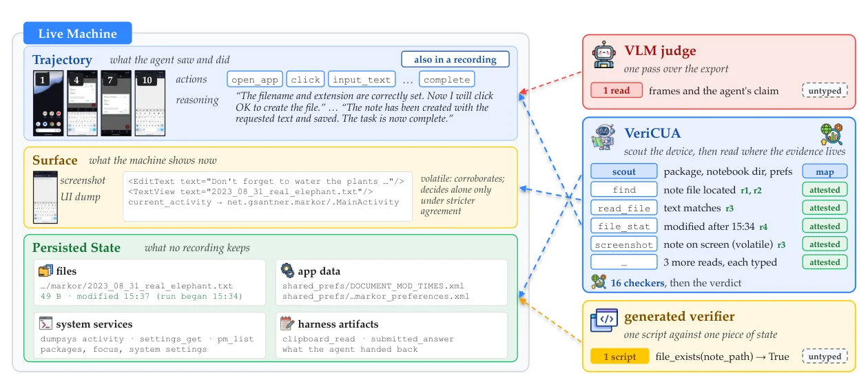Click the attested badge in the read_file row
The height and width of the screenshot is (382, 868).
tap(825, 208)
